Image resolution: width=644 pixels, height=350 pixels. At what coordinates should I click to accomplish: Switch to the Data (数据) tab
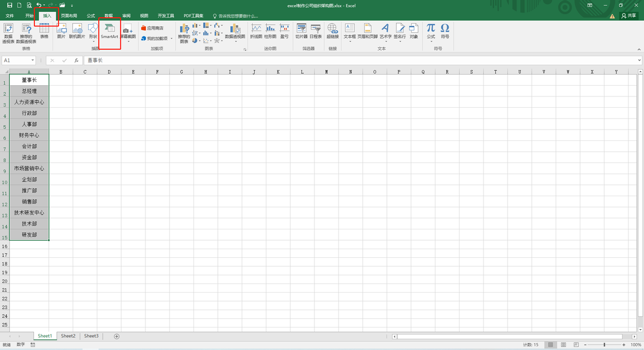[x=108, y=16]
